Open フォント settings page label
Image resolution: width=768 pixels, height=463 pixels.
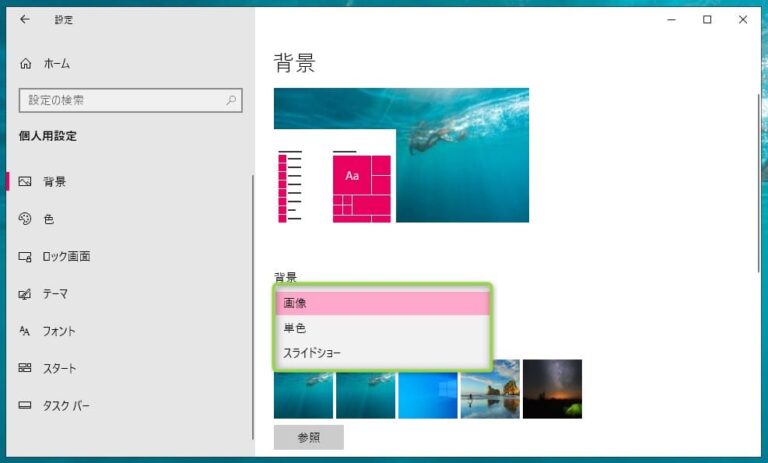(x=59, y=331)
